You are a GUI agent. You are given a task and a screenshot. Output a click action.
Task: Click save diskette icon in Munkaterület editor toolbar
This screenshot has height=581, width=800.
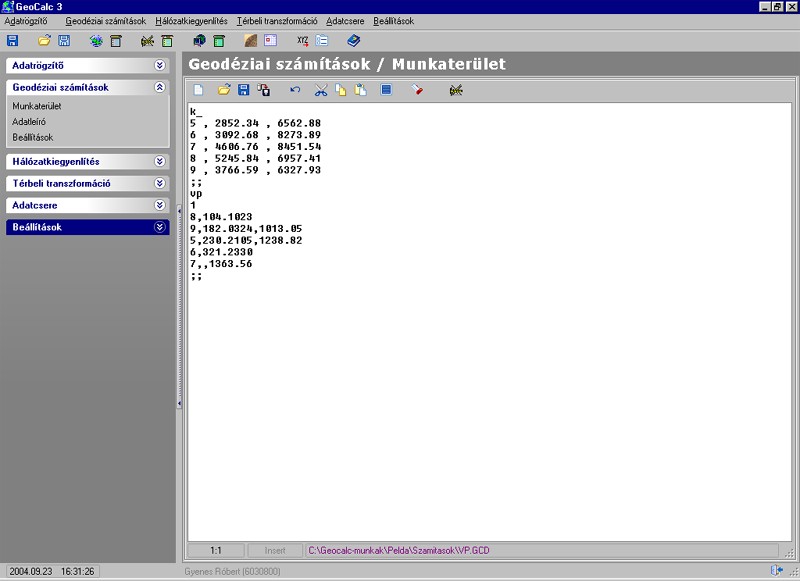tap(244, 90)
